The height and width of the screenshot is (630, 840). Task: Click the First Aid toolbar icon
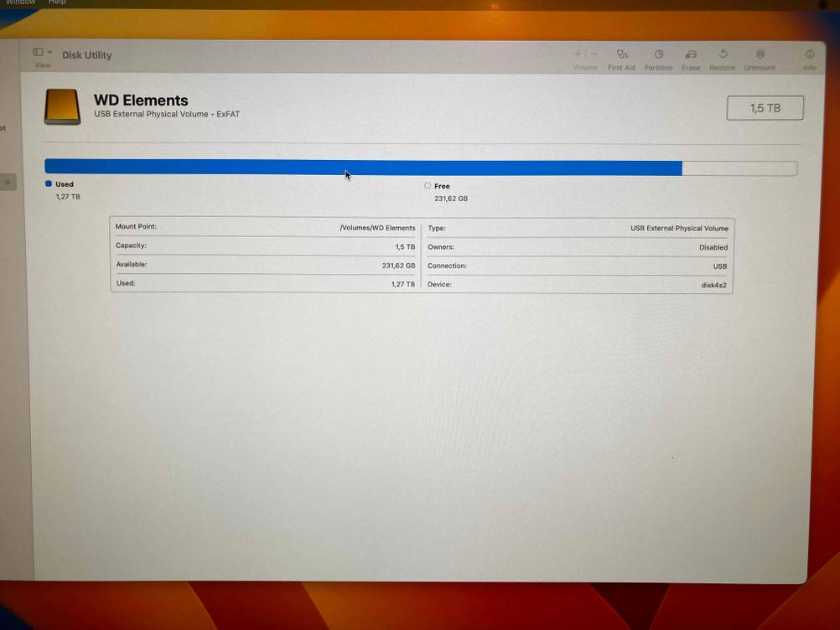tap(621, 55)
